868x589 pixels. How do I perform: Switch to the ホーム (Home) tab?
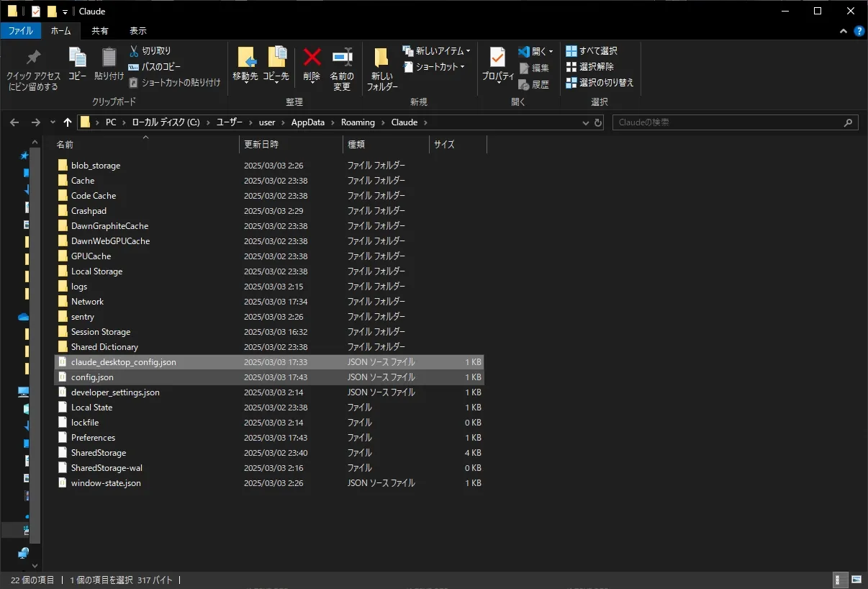[x=60, y=31]
